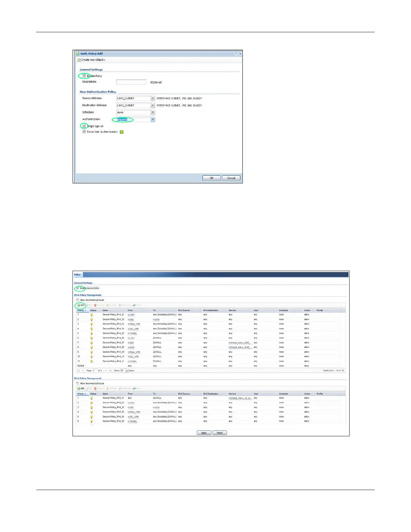Click status bulb of Secure-Policy_IPv6_01

(91, 398)
